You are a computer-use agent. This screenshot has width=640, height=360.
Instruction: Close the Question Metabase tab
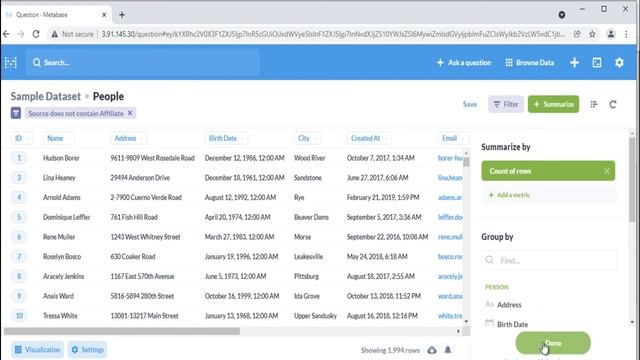coord(104,15)
